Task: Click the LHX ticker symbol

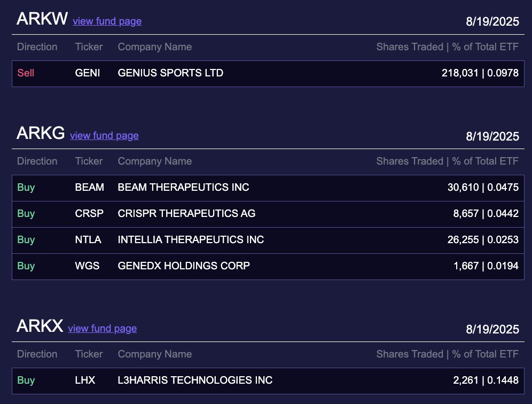Action: (85, 380)
